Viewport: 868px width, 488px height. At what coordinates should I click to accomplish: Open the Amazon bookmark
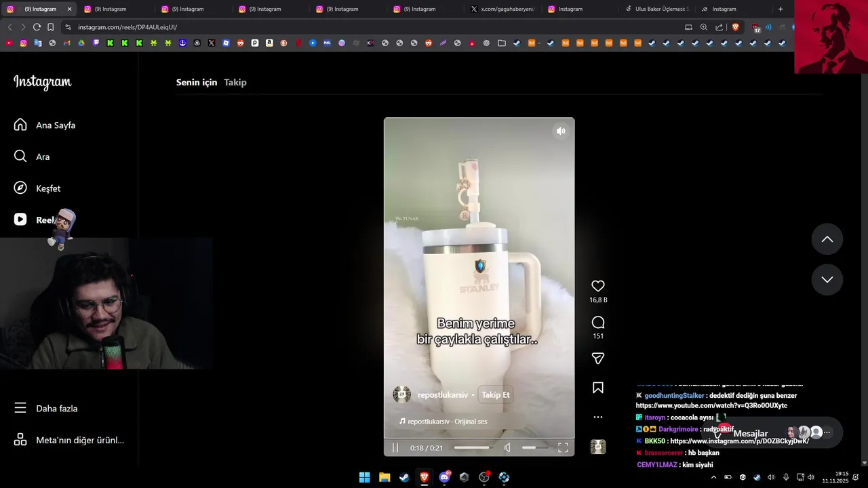[269, 43]
